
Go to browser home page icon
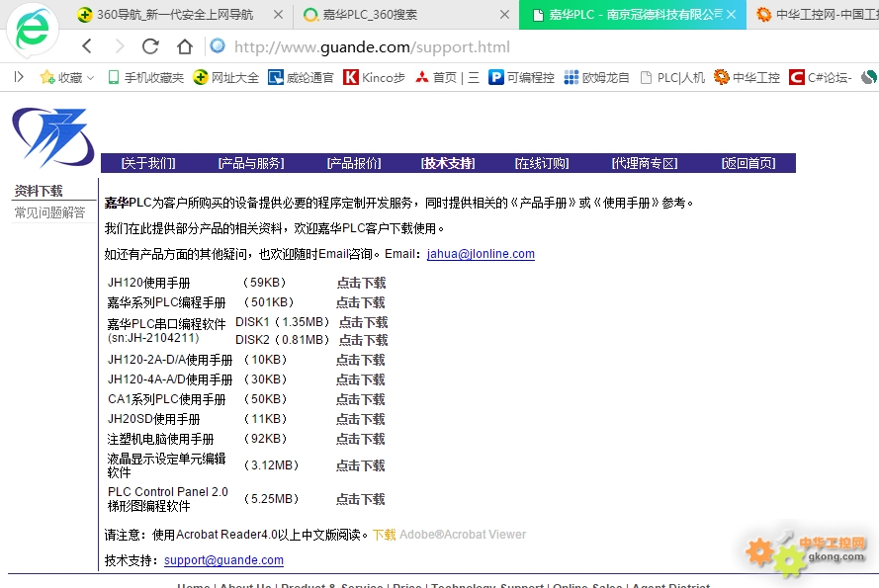tap(185, 46)
